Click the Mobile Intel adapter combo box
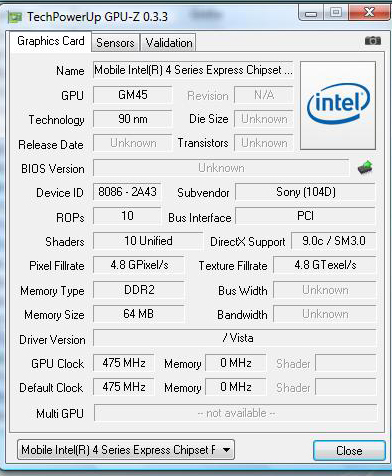This screenshot has height=476, width=392. tap(126, 450)
